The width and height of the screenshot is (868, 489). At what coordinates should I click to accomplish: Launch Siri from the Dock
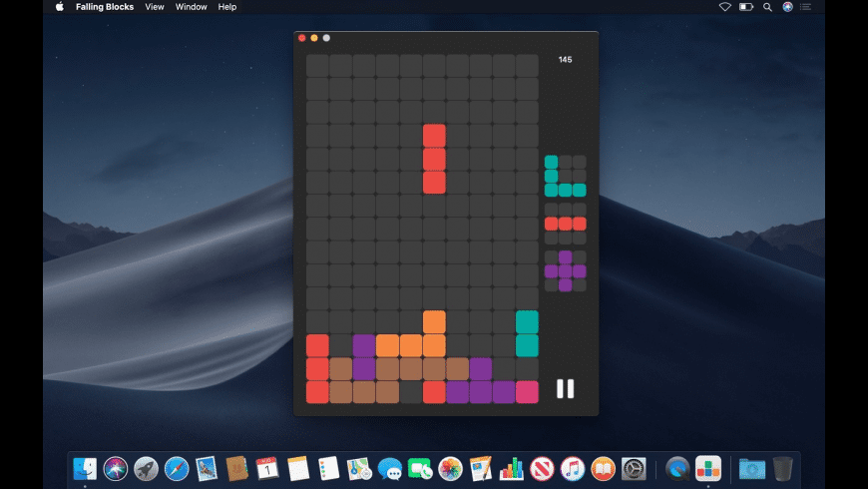[115, 469]
